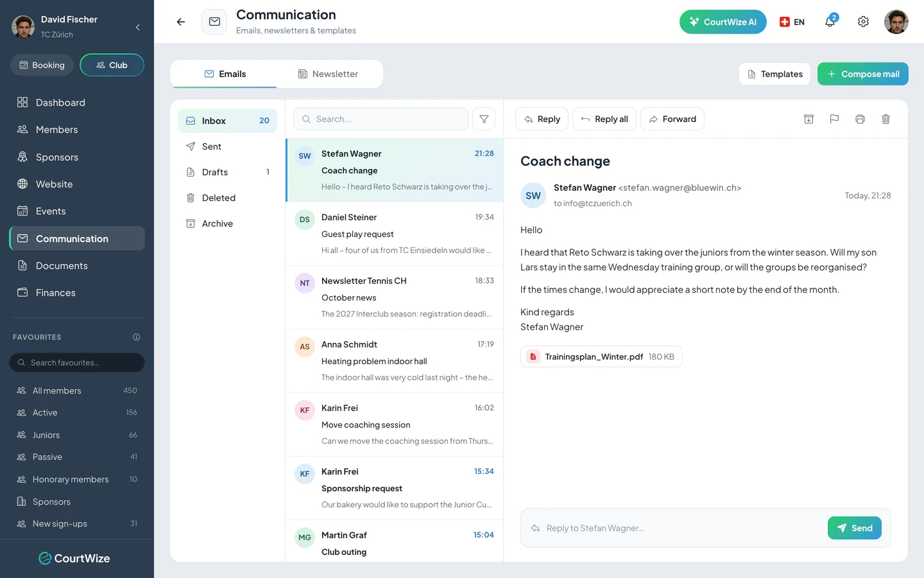Open notifications bell icon
This screenshot has height=578, width=924.
click(x=830, y=21)
